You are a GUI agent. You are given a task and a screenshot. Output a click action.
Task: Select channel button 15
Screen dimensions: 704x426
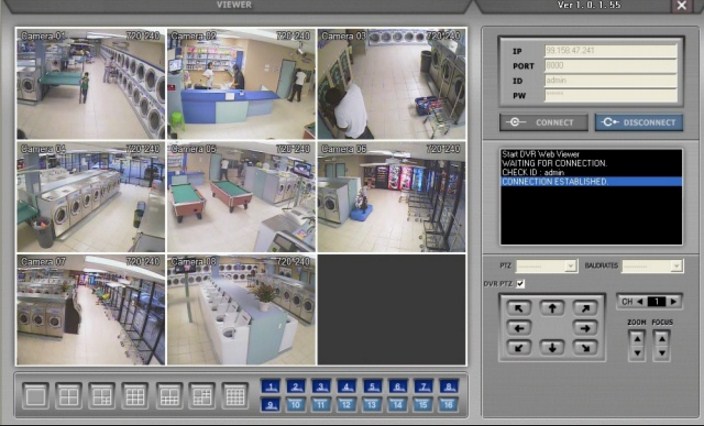click(x=423, y=404)
